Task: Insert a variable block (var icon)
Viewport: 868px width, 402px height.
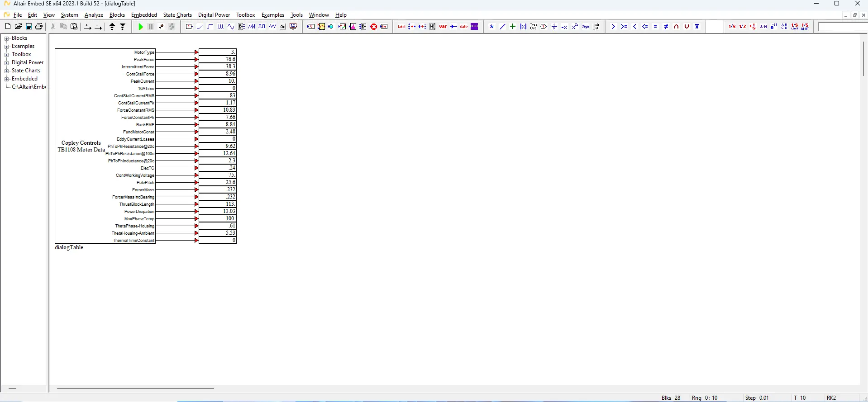Action: pyautogui.click(x=443, y=27)
